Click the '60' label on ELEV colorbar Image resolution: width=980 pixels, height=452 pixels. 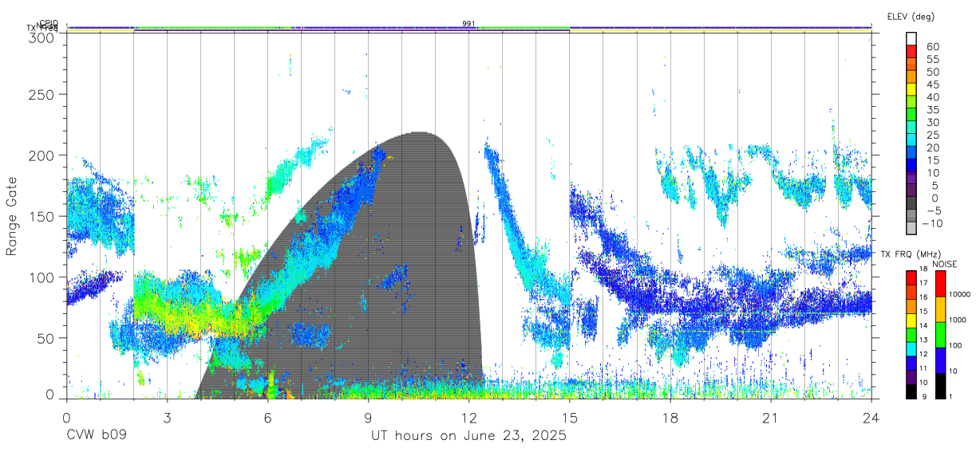click(933, 47)
